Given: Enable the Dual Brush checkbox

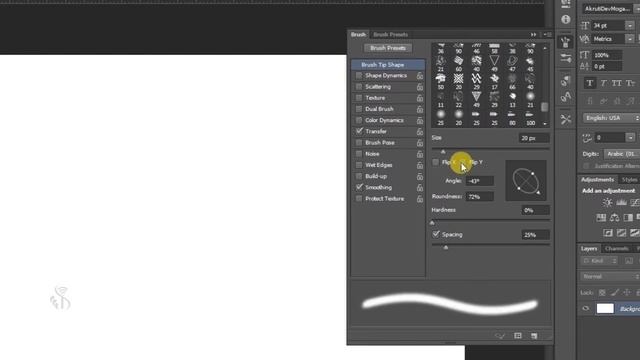Looking at the screenshot, I should [359, 109].
